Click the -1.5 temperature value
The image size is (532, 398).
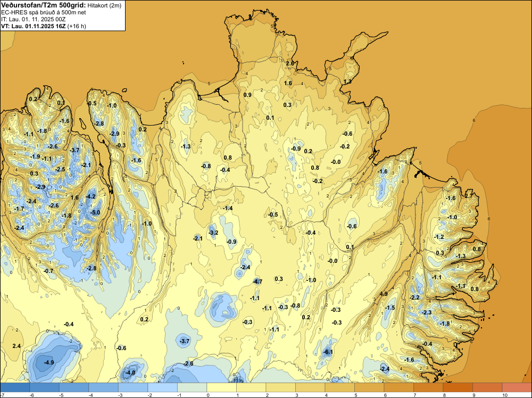[x=390, y=308]
